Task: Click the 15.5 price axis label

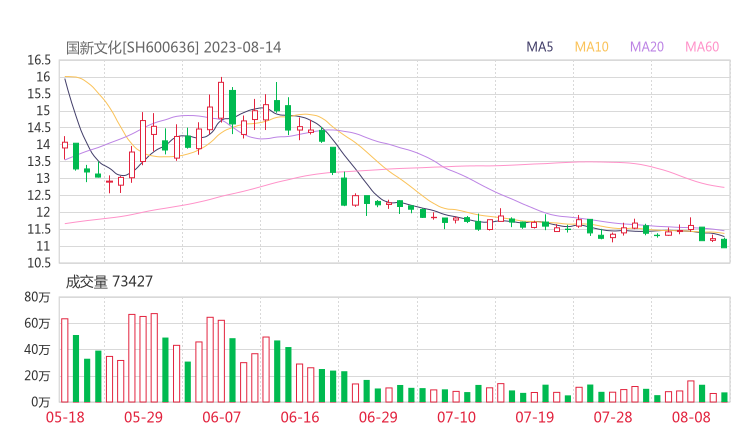Action: (39, 94)
